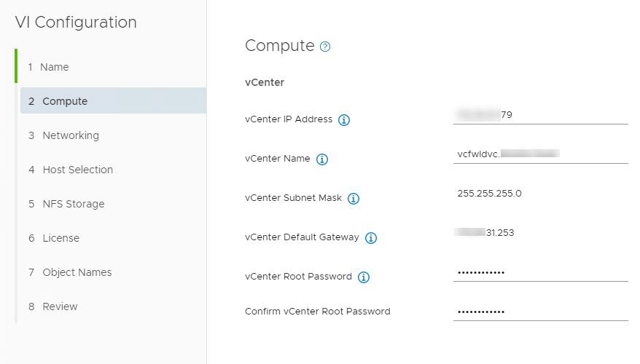Select step 7 Object Names
This screenshot has width=640, height=364.
click(x=77, y=272)
